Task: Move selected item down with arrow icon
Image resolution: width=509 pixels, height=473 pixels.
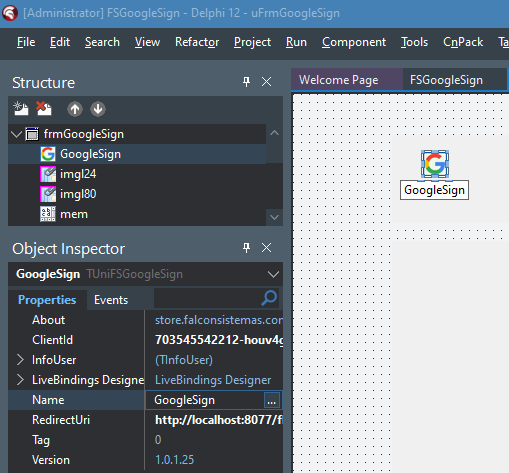Action: tap(98, 109)
